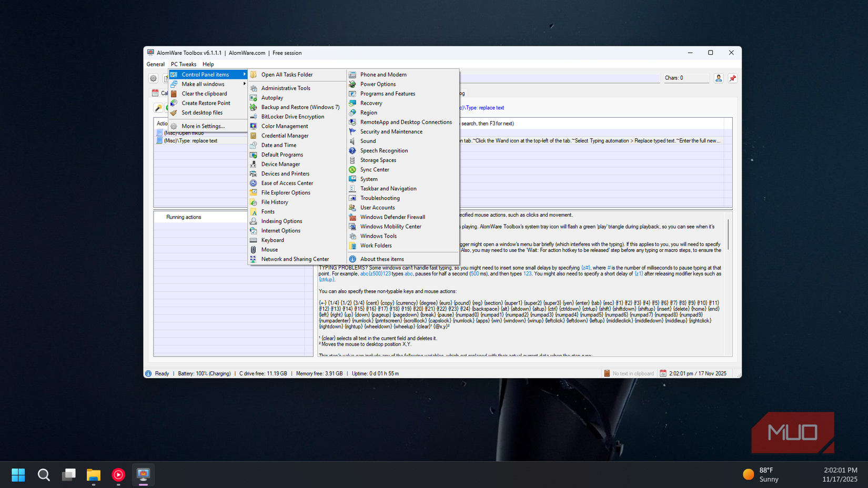The height and width of the screenshot is (488, 868).
Task: Click the red pushpin icon at top right
Action: 732,78
